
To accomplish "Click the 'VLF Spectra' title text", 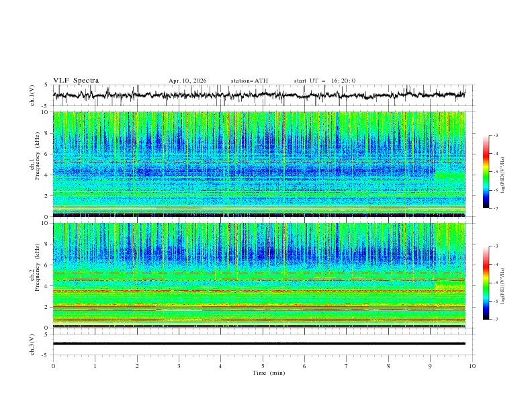I will coord(76,81).
